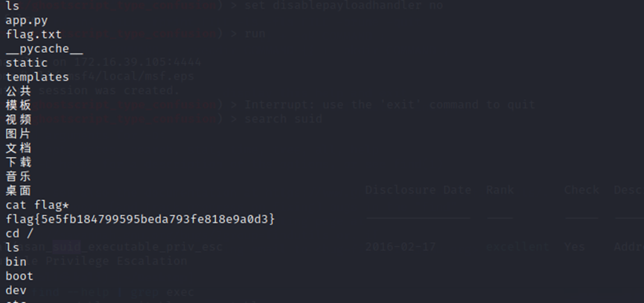Click the 模板 folder name
The image size is (644, 303).
pos(19,105)
